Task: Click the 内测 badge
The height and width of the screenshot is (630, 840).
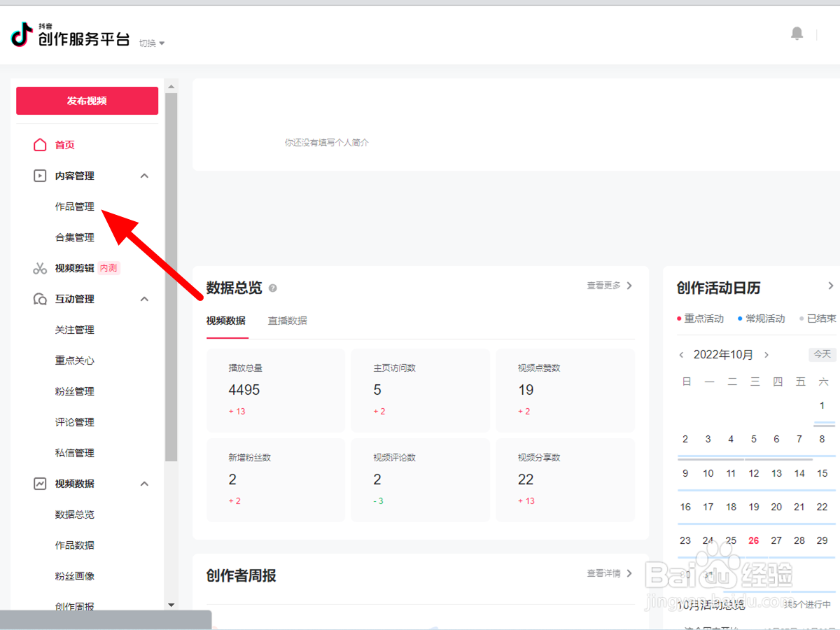Action: (108, 268)
